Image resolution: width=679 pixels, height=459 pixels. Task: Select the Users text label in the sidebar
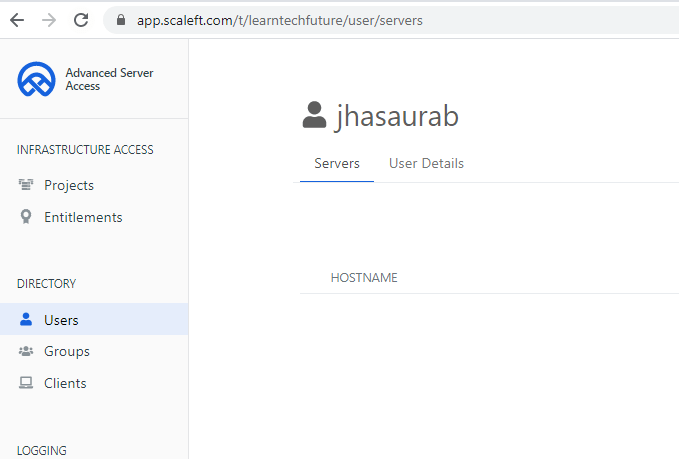click(x=61, y=320)
